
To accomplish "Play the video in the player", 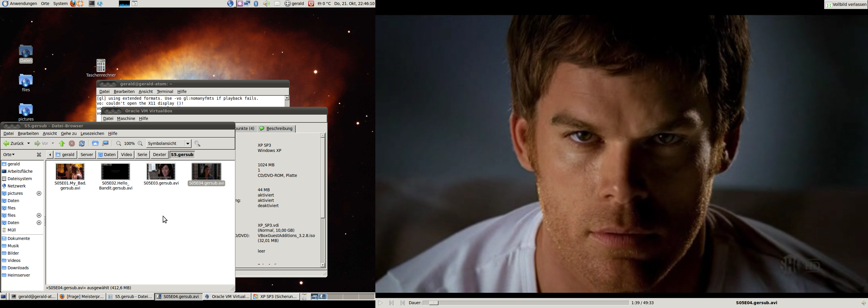I will pos(380,303).
